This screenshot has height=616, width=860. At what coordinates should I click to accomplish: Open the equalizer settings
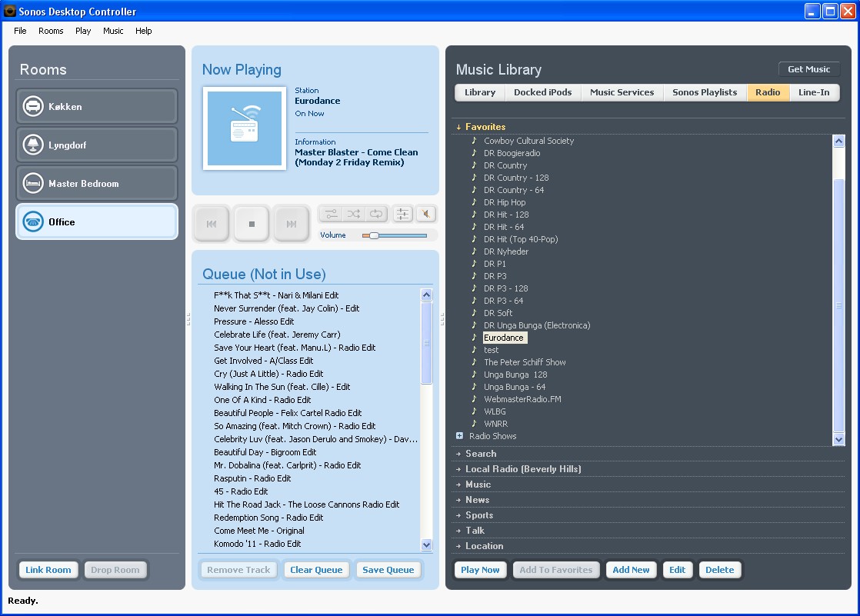click(x=402, y=214)
